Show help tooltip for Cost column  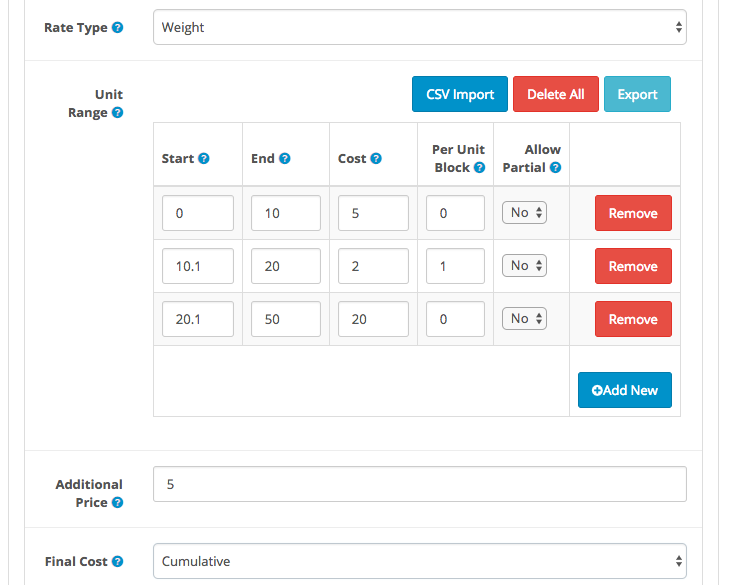[x=376, y=159]
